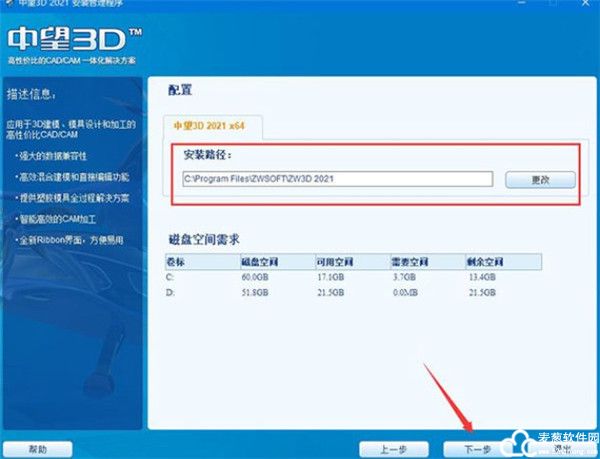Click the 卷标 column header
Screen dimensions: 600x459
tap(203, 262)
